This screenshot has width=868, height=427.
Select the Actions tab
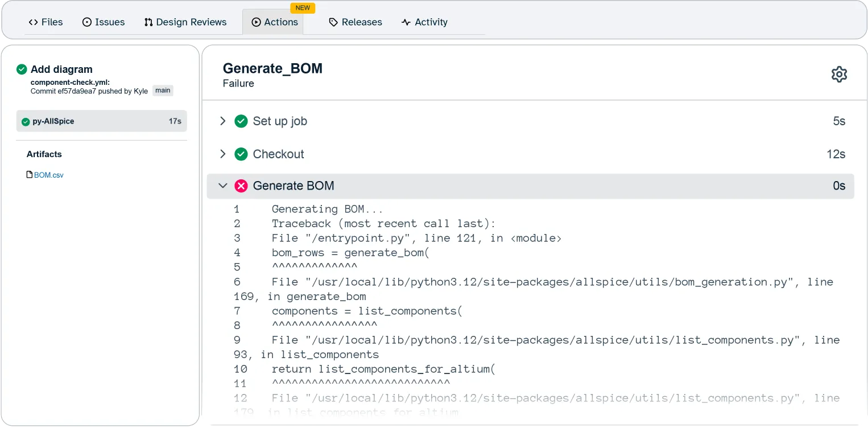pos(274,22)
